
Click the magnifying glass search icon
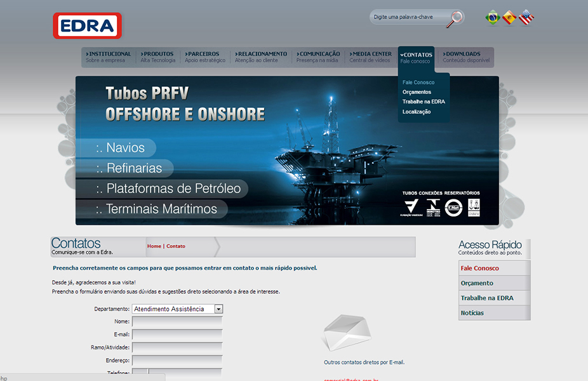pyautogui.click(x=455, y=19)
